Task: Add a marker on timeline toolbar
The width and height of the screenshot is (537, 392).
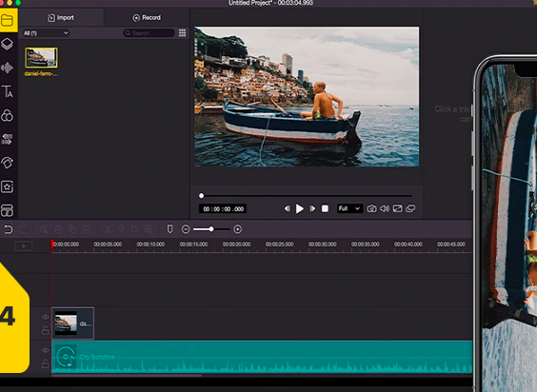Action: point(169,229)
